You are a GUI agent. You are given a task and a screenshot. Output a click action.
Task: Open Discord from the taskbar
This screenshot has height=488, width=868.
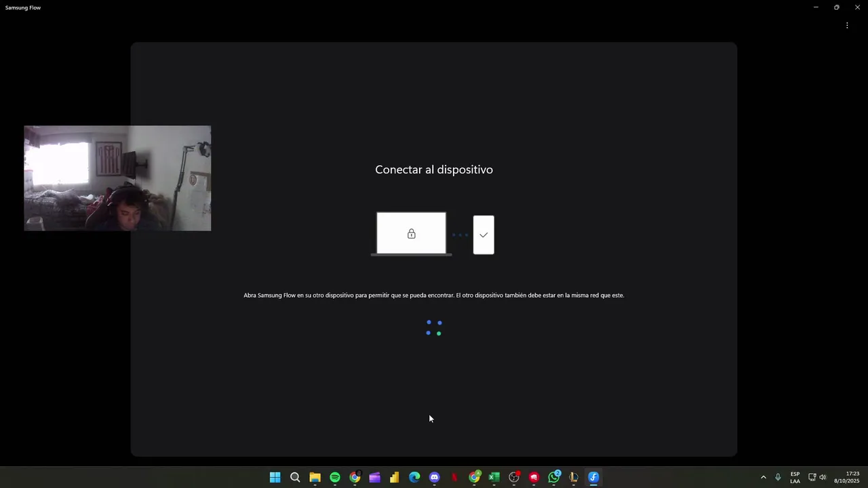click(x=435, y=477)
